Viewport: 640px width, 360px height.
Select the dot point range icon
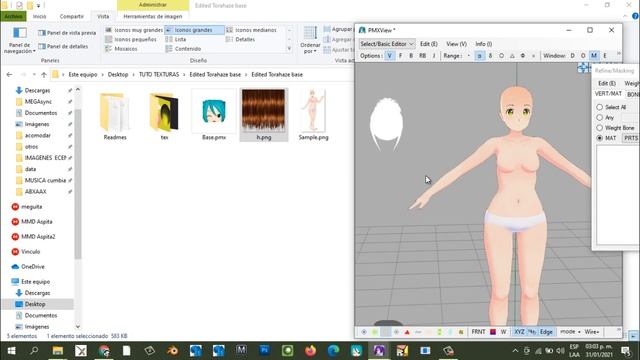click(x=469, y=56)
